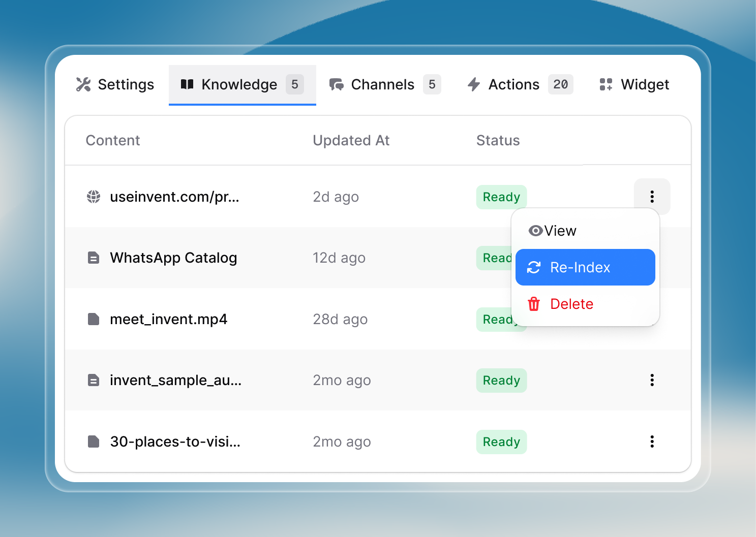The width and height of the screenshot is (756, 537).
Task: Click the book icon on the Knowledge tab
Action: 188,84
